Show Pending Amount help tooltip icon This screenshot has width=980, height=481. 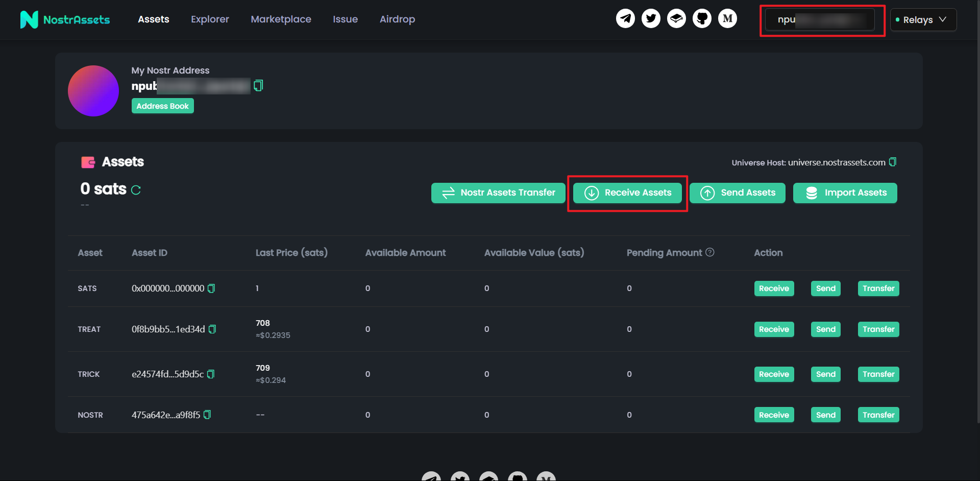tap(709, 252)
